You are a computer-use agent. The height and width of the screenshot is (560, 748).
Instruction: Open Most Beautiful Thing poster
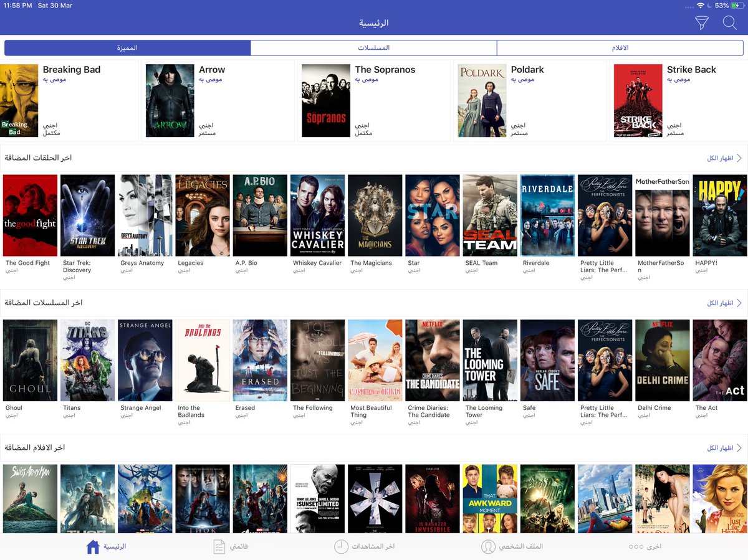[375, 361]
